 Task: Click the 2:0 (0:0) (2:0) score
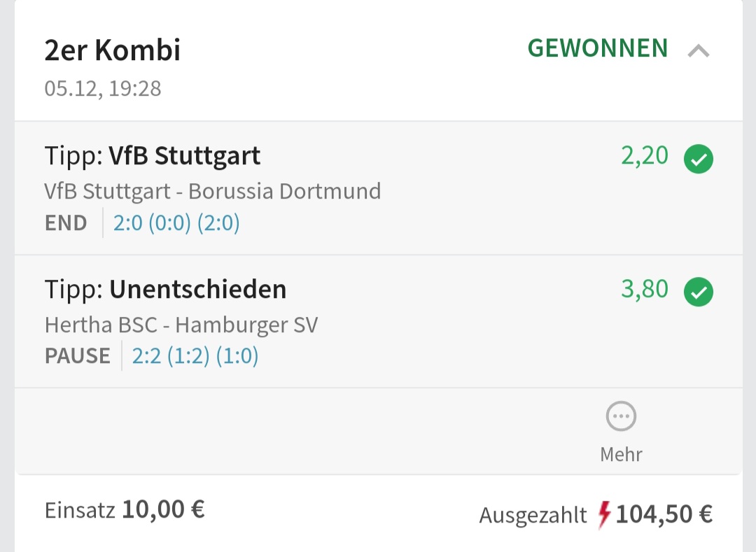point(176,223)
